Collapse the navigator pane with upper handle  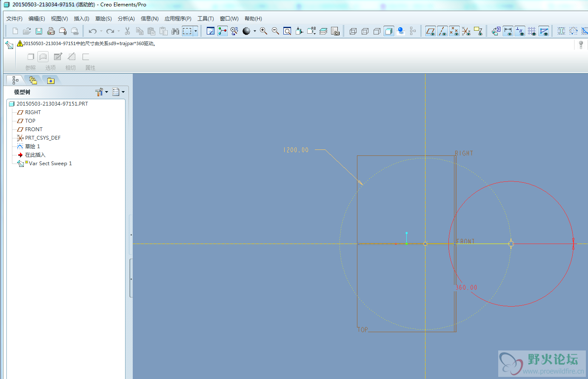(131, 235)
